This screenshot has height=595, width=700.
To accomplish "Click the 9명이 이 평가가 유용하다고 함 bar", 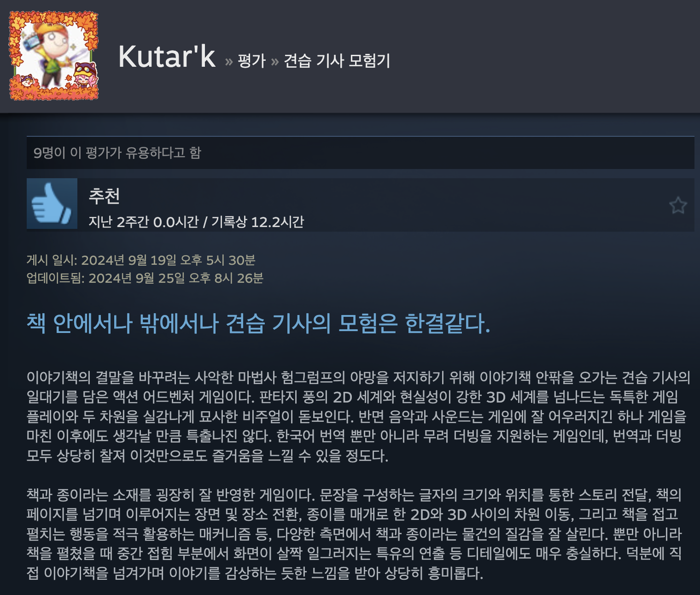I will coord(360,152).
